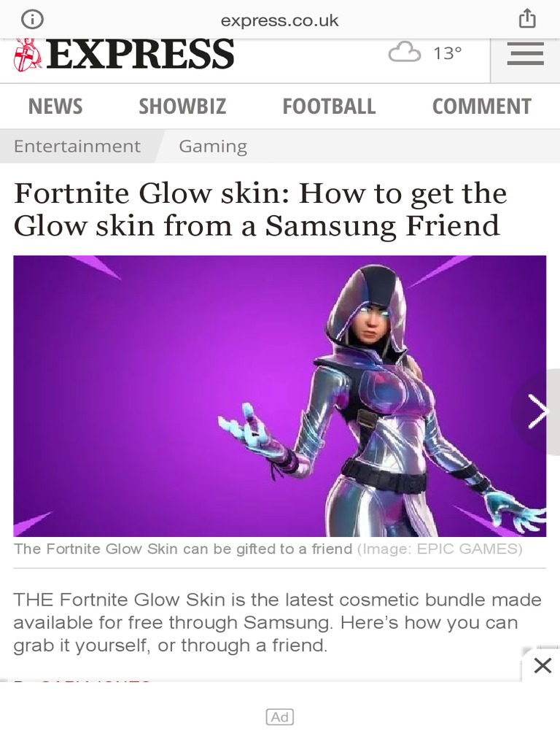The height and width of the screenshot is (747, 560).
Task: Advance gallery with right arrow
Action: tap(539, 411)
